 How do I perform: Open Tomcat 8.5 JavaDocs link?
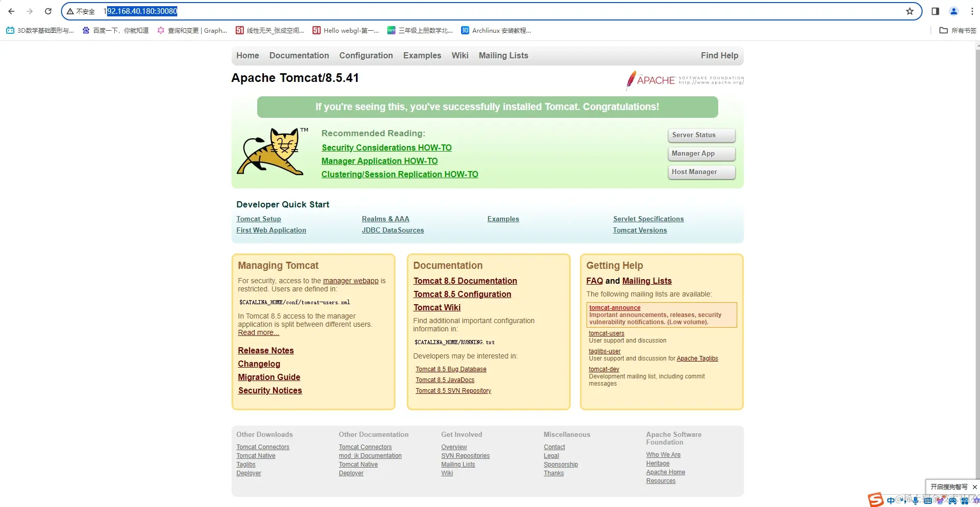[x=445, y=380]
